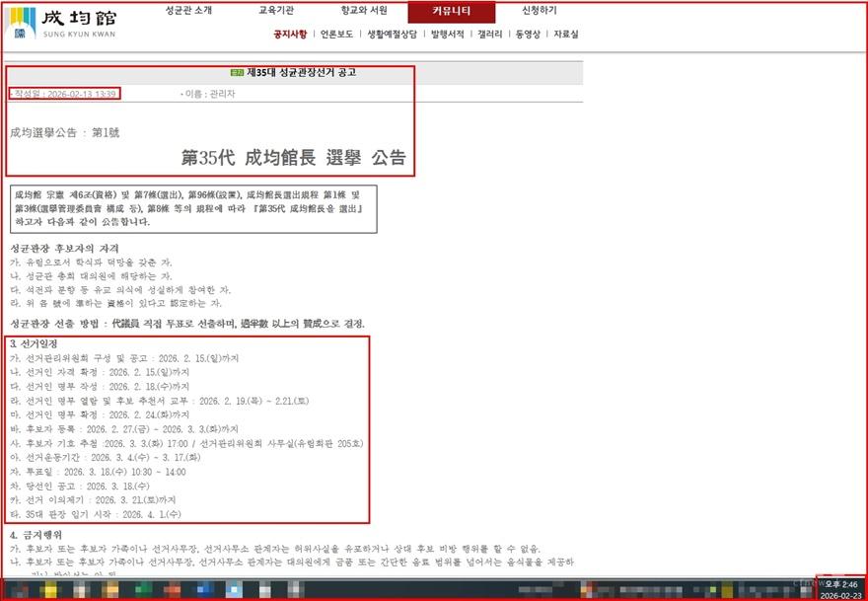
Task: Click the line 다. 석전과 분향 등 유교 의식
Action: [x=120, y=290]
